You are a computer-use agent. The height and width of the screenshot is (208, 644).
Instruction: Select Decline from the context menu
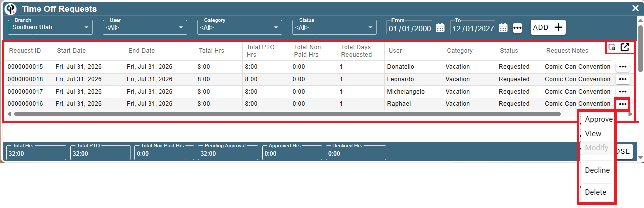coord(597,170)
